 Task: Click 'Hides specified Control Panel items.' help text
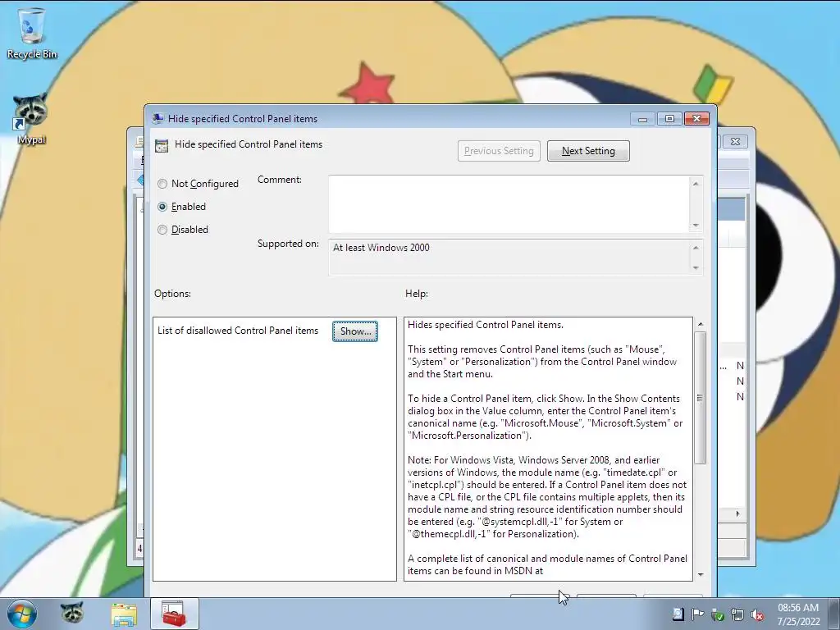tap(486, 325)
